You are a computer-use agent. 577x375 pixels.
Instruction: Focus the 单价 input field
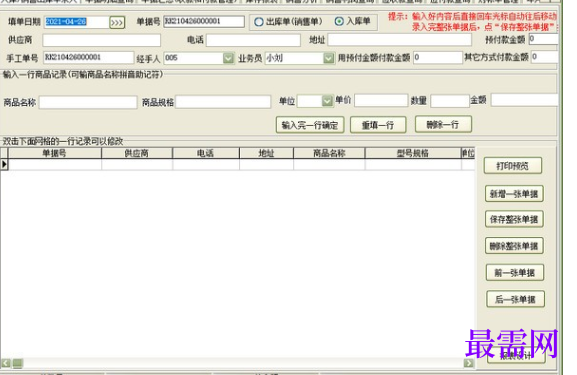381,100
